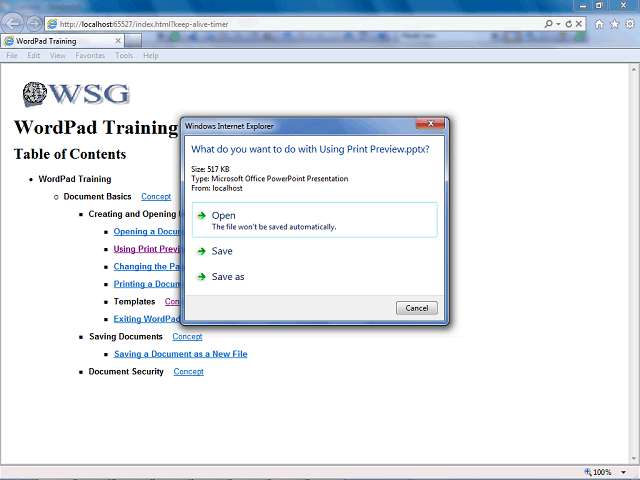Close the WordPad Training tab
Viewport: 640px width, 480px height.
click(118, 41)
